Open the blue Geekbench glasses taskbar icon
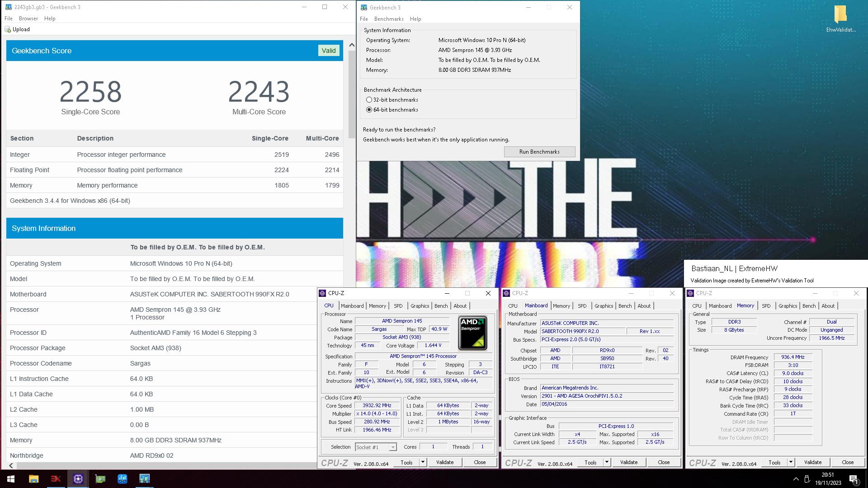The image size is (868, 488). [x=122, y=479]
